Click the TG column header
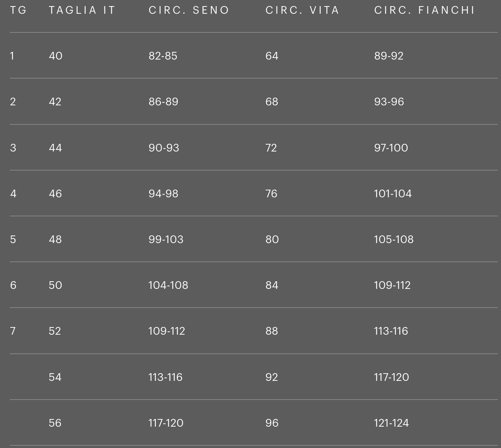 [x=18, y=10]
